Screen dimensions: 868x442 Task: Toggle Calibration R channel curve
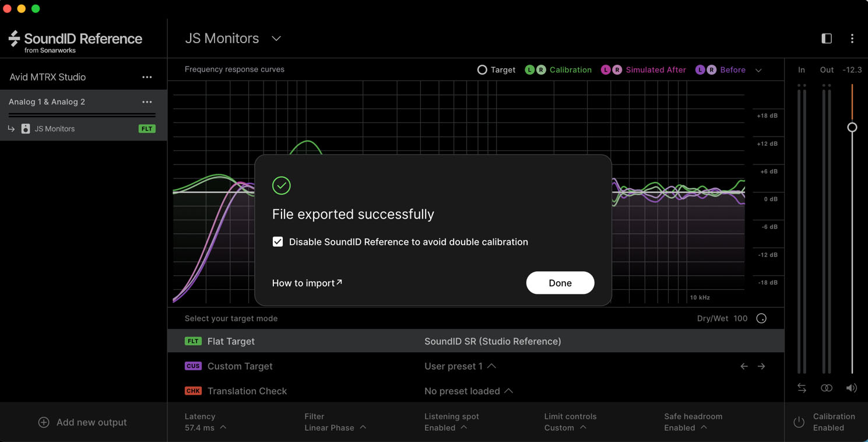[541, 70]
